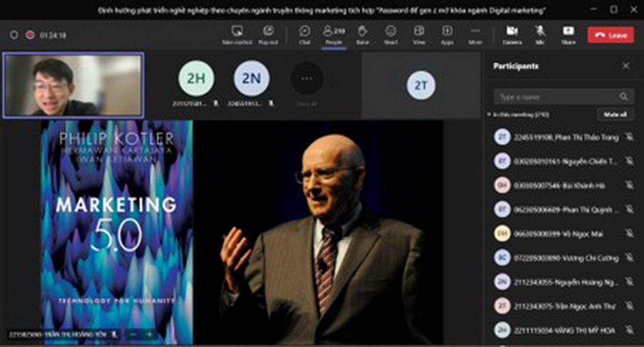Click mic icon beside Phan Thị Quỳnh
This screenshot has width=644, height=347.
(629, 209)
